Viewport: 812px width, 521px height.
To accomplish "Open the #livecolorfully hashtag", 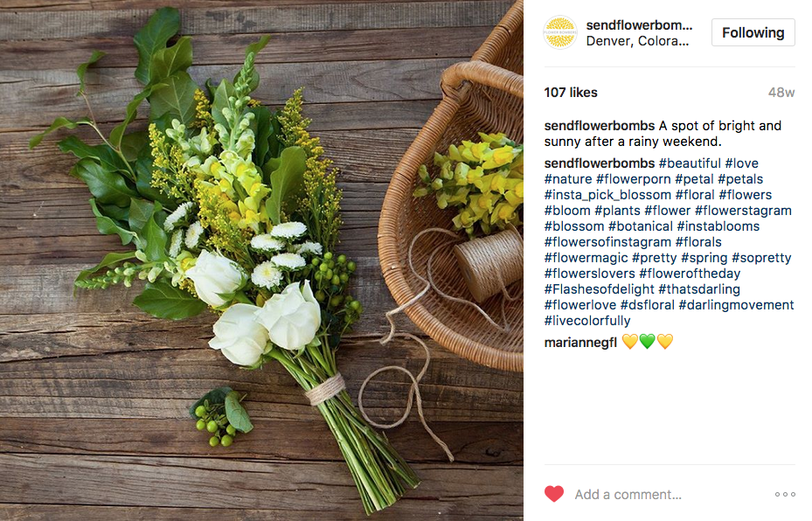I will click(x=587, y=321).
